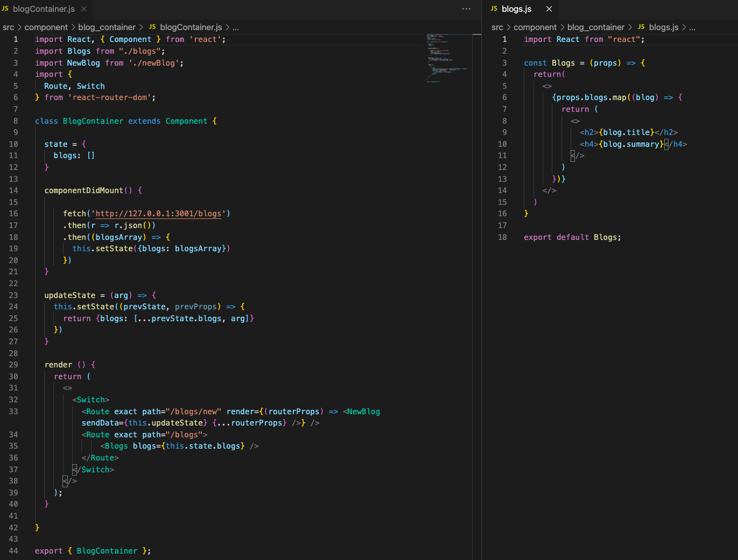
Task: Close the blogs.js editor tab
Action: pos(549,9)
